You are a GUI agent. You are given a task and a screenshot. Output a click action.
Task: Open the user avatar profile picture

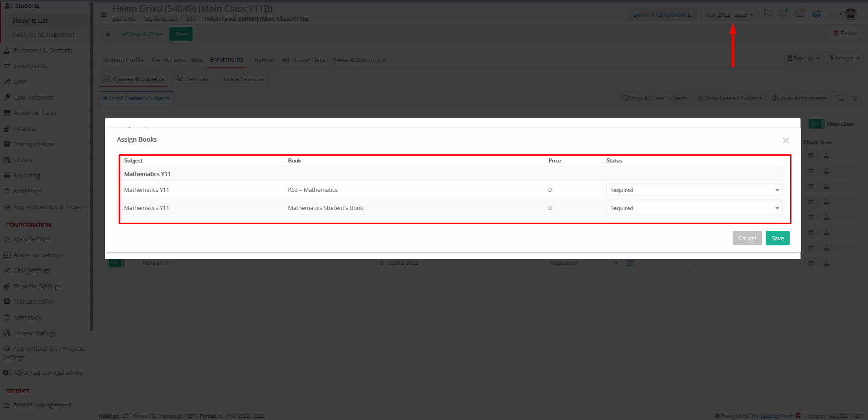click(x=851, y=14)
